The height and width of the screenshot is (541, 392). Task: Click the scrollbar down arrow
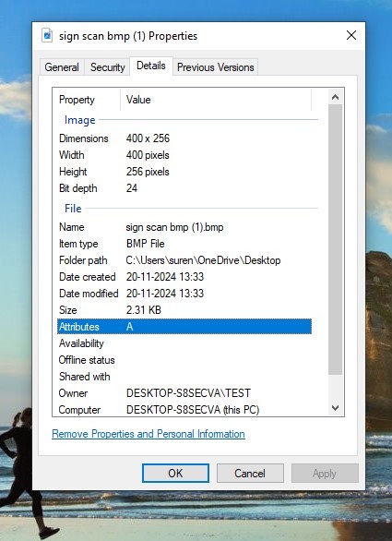point(335,408)
